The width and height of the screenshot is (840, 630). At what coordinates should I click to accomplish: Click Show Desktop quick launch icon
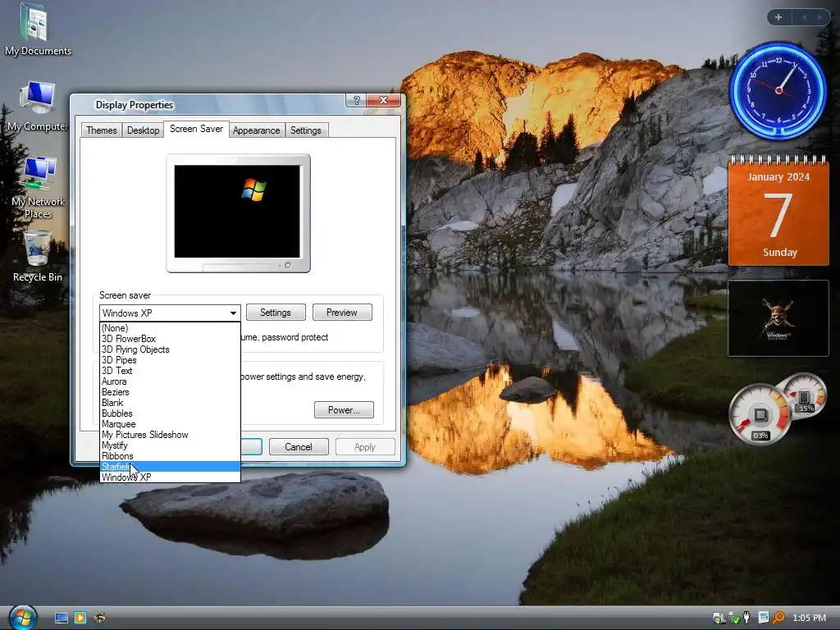click(62, 618)
